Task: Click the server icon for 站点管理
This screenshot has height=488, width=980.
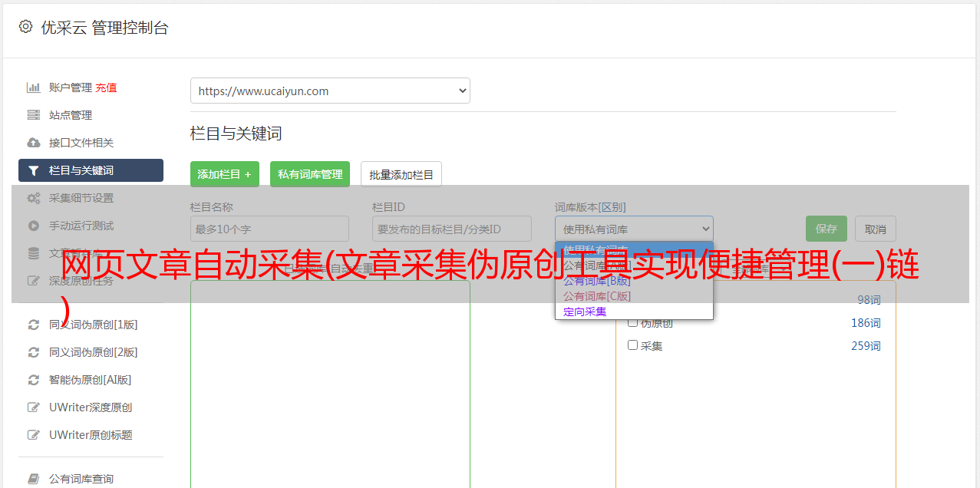Action: (x=33, y=115)
